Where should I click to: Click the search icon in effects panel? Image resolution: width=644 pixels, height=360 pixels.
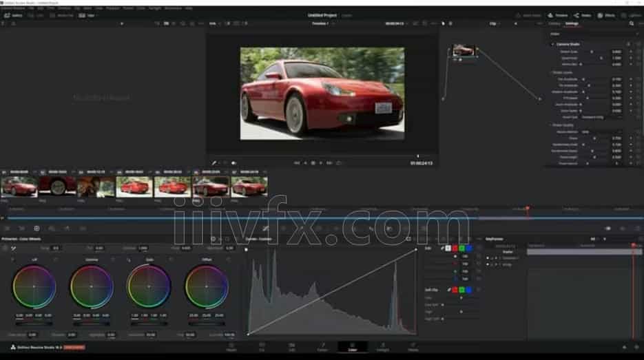click(631, 23)
